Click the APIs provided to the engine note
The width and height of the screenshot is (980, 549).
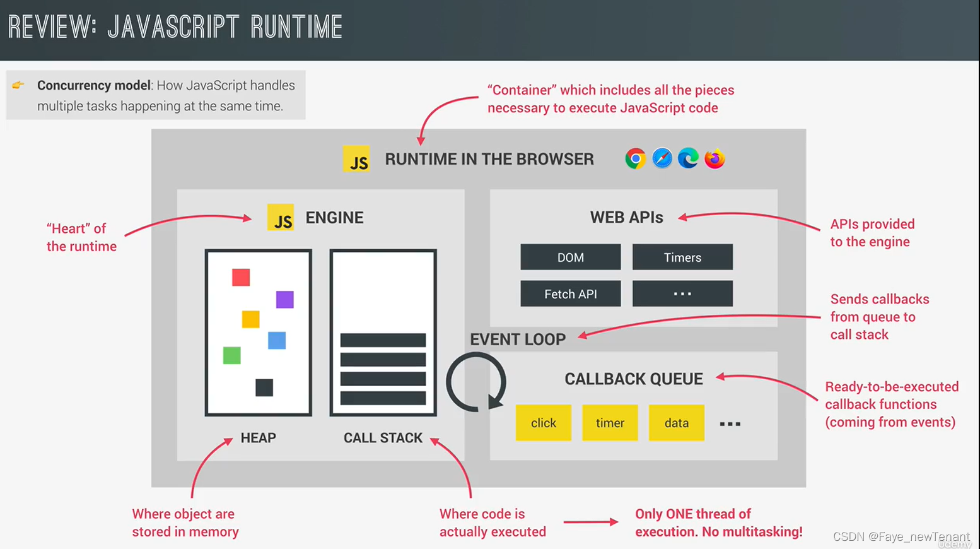pos(872,233)
